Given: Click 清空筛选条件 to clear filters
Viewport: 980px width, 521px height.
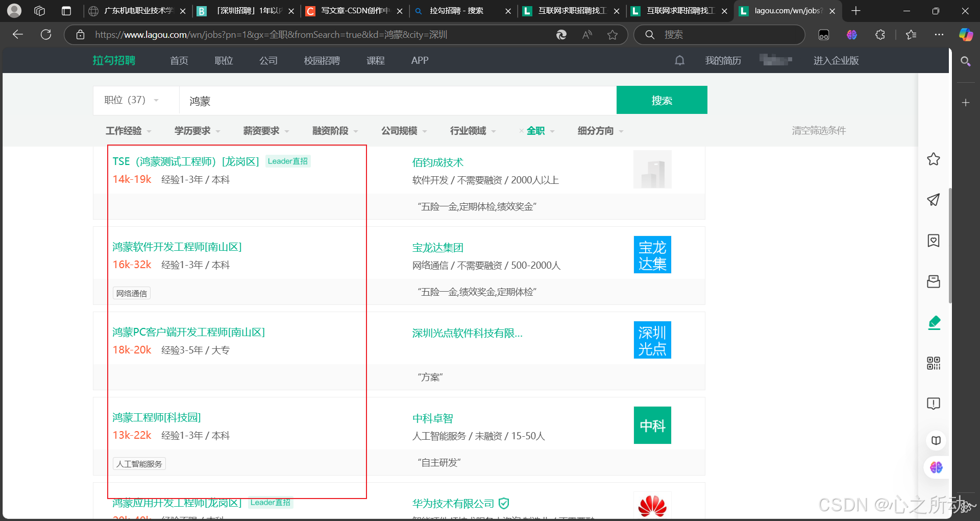Looking at the screenshot, I should (x=819, y=131).
